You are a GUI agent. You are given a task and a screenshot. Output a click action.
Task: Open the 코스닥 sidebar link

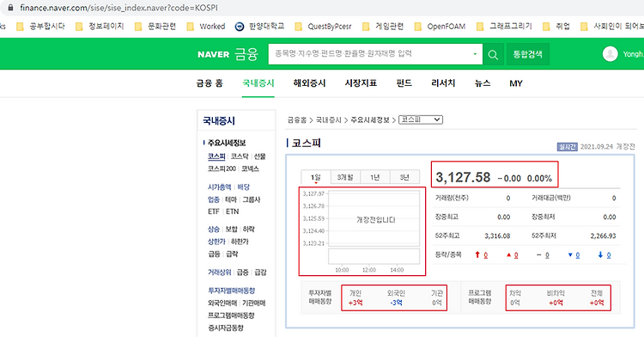point(240,156)
